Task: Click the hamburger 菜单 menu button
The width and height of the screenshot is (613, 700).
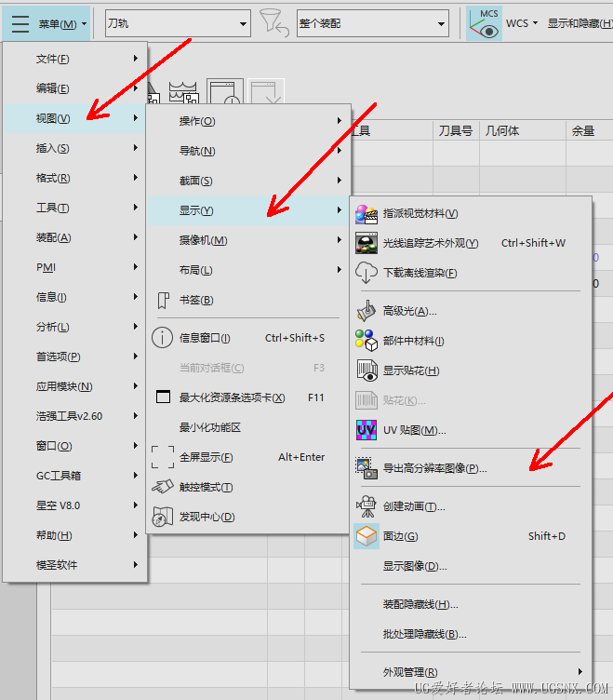Action: (x=47, y=23)
